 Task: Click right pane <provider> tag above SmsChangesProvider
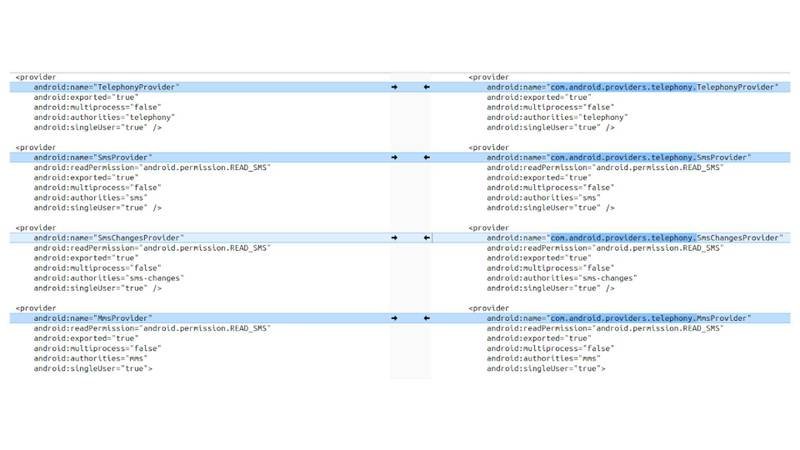click(489, 228)
